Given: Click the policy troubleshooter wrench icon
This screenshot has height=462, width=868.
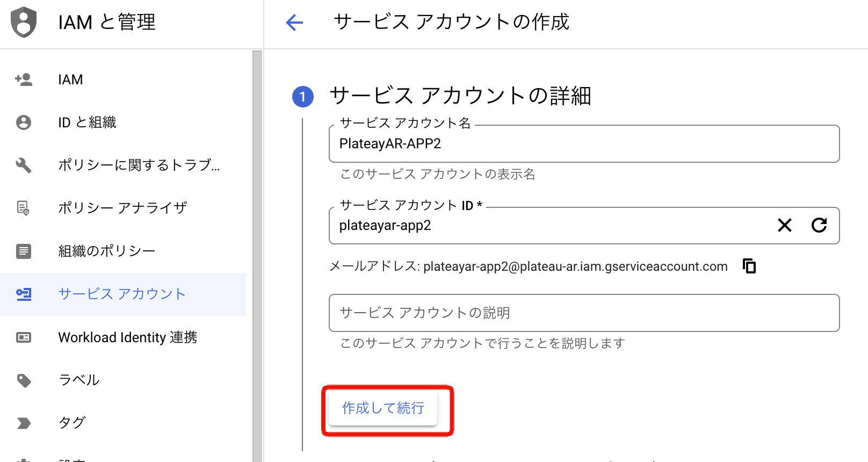Looking at the screenshot, I should (x=24, y=165).
